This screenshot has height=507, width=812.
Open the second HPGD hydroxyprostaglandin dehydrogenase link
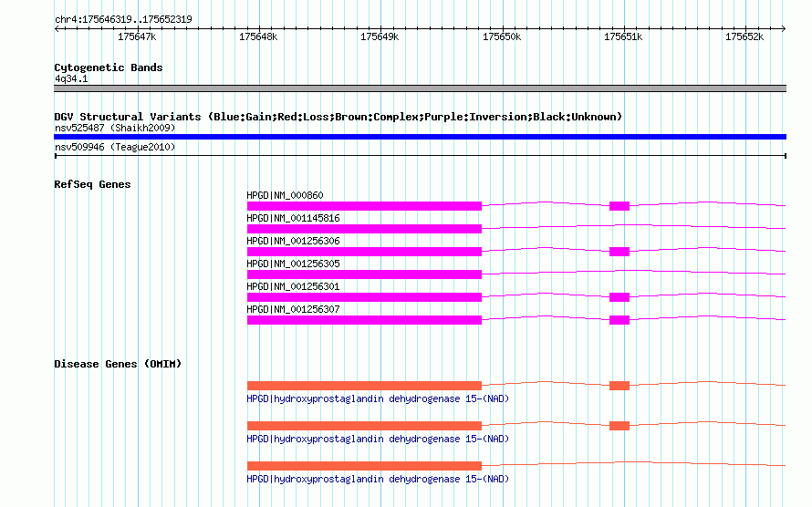[378, 439]
